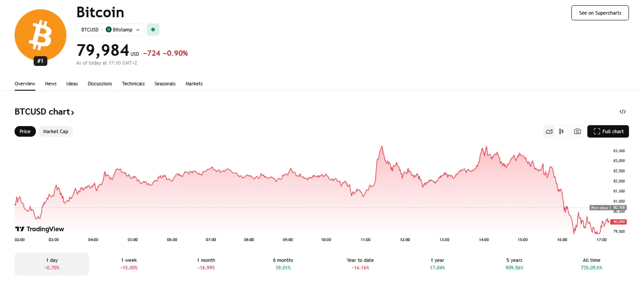Click the embed code icon near BTCUSD chart
644x284 pixels.
(623, 111)
